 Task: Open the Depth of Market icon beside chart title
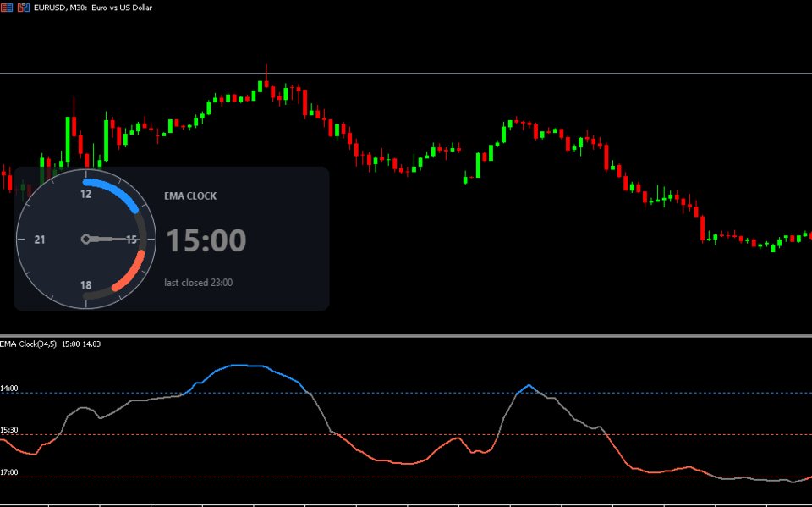24,8
